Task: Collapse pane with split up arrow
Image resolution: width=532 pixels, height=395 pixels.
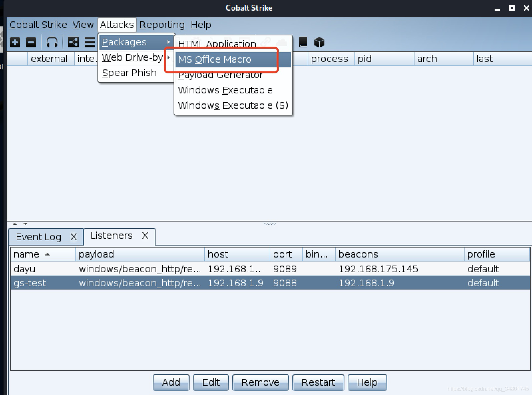Action: pos(15,224)
